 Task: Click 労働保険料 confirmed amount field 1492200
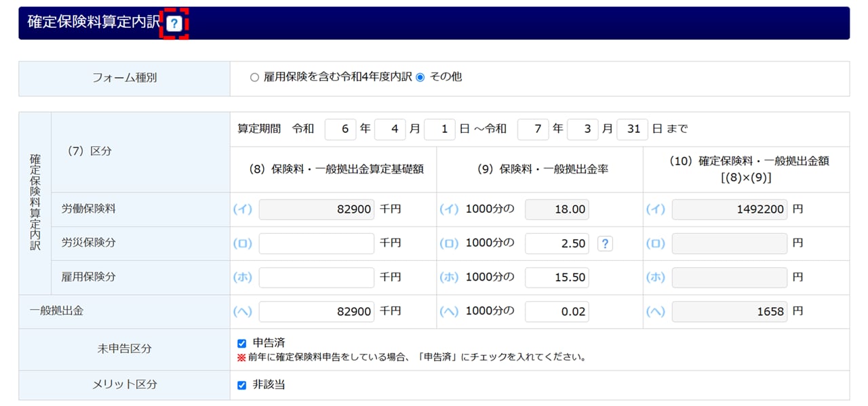pos(730,209)
